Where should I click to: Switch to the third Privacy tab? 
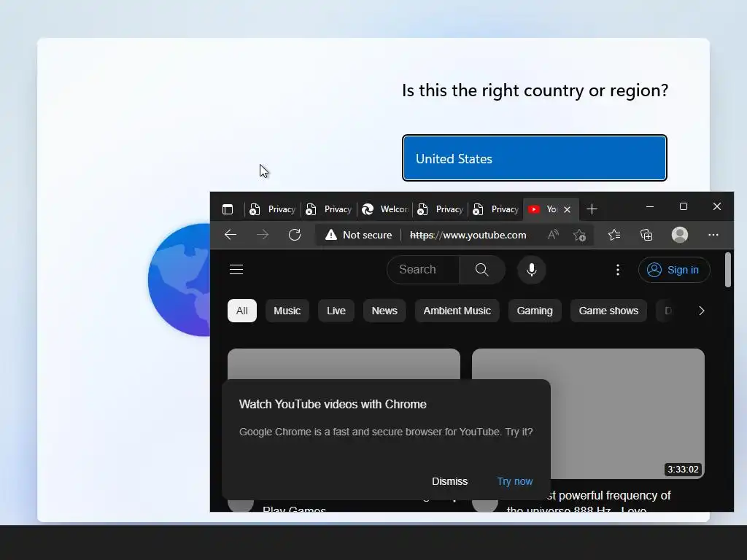coord(441,209)
